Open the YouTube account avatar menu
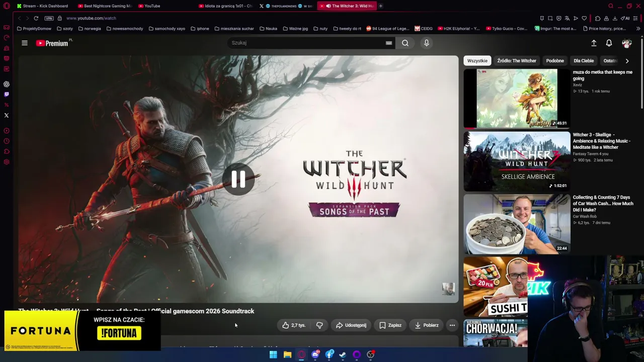The image size is (644, 362). [x=626, y=43]
